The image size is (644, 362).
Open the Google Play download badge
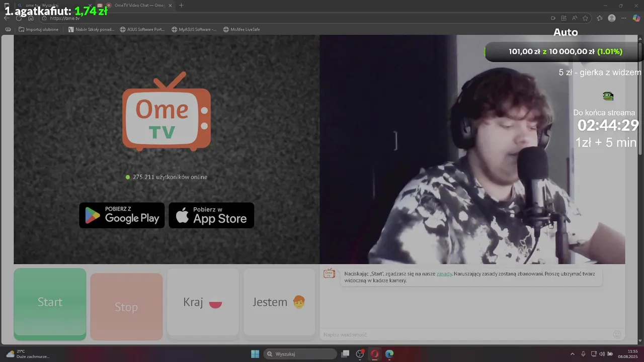pos(122,215)
